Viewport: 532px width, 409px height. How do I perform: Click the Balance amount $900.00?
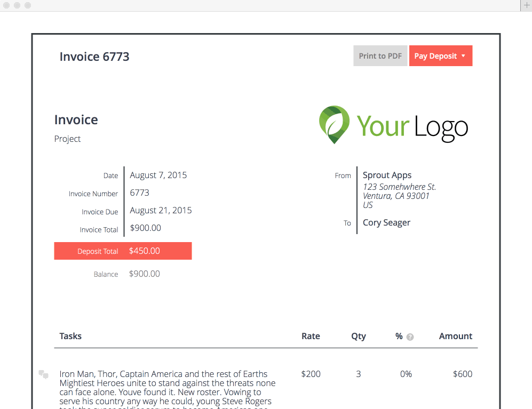pos(144,274)
